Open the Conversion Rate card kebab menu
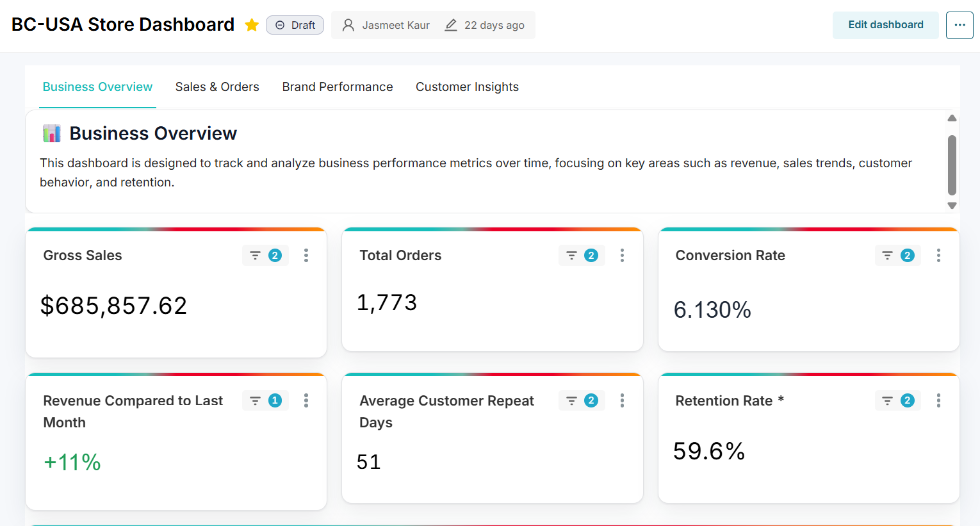 [x=938, y=256]
